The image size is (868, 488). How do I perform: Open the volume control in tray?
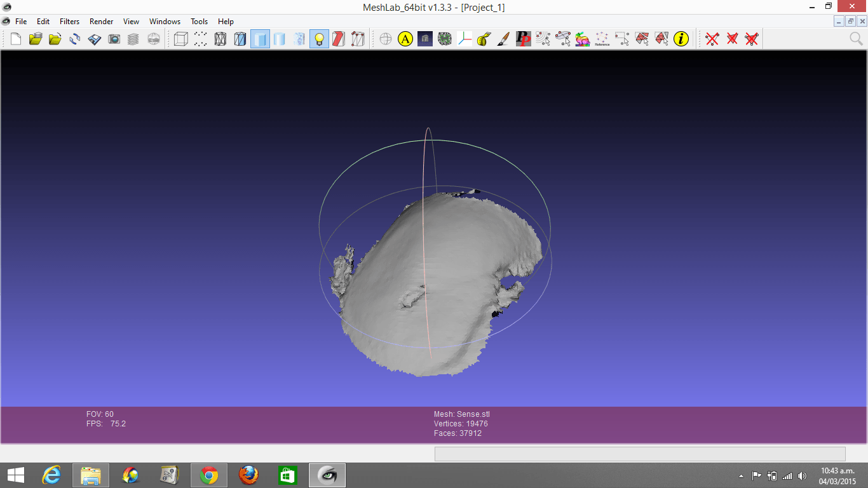coord(803,476)
